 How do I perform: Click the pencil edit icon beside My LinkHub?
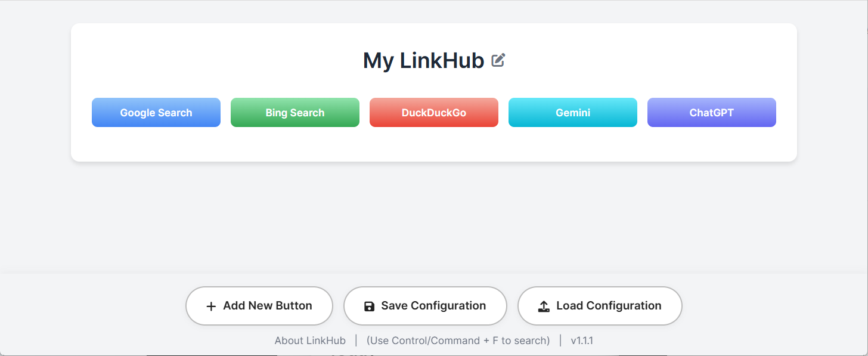tap(498, 60)
